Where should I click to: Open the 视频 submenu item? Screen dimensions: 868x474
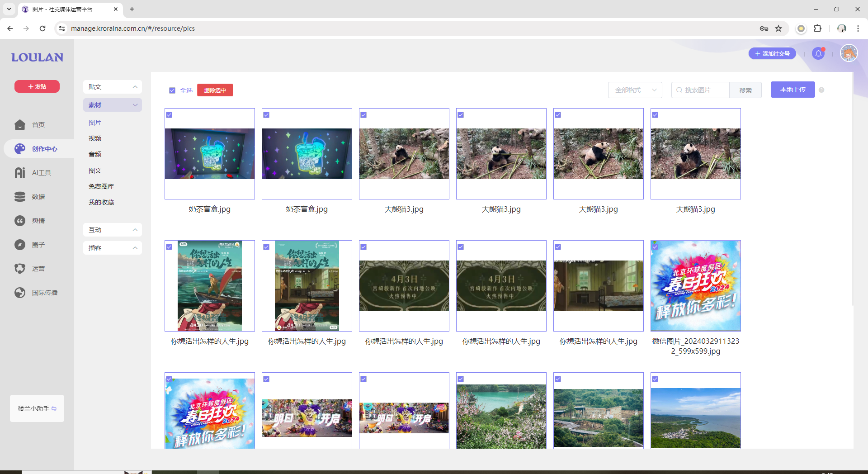point(95,138)
